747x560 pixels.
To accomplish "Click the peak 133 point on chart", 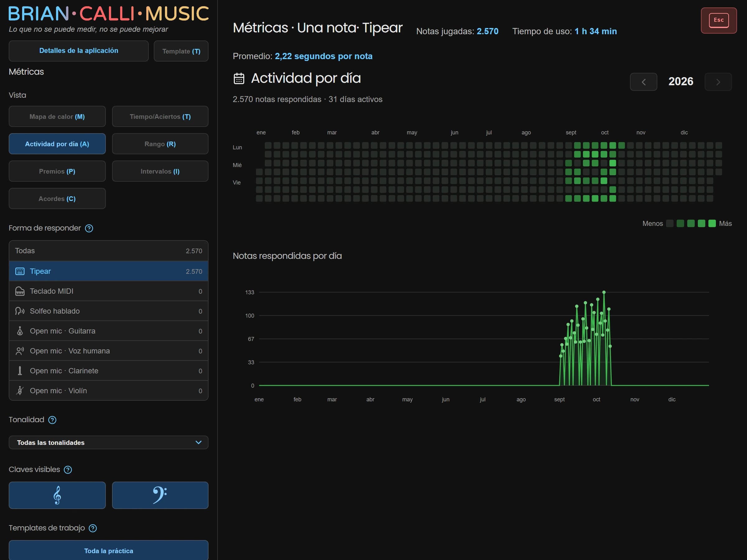I will [x=604, y=292].
